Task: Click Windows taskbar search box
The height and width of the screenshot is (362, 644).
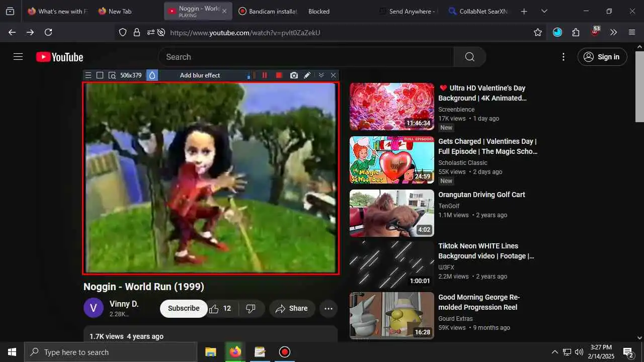Action: click(111, 352)
